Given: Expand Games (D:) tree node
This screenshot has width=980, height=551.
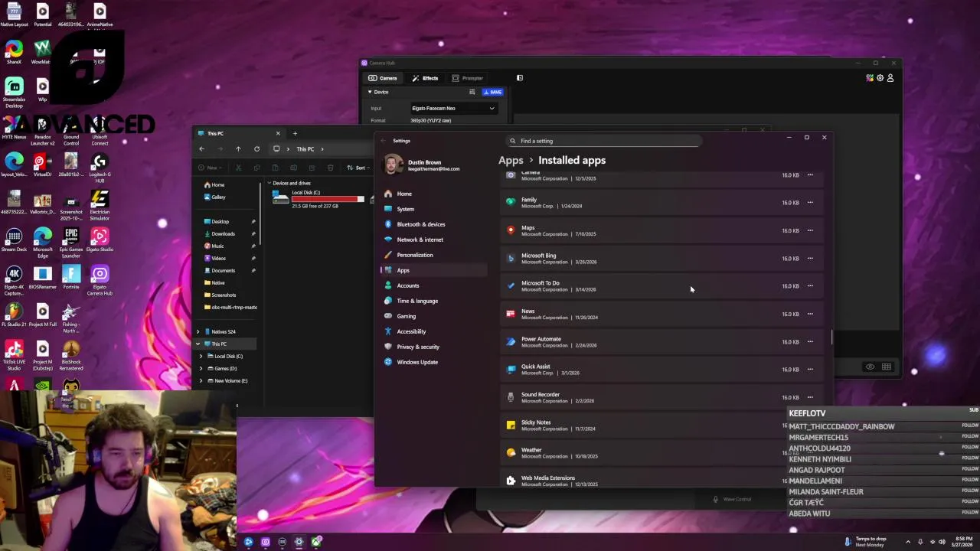Looking at the screenshot, I should coord(201,368).
